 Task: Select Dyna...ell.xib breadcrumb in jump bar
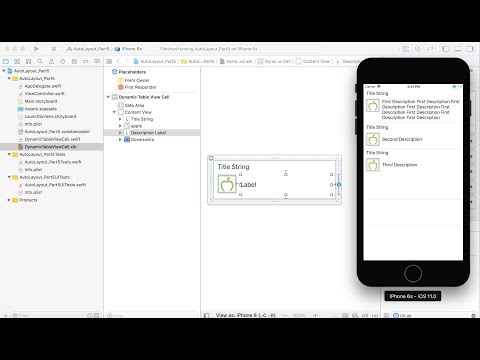(236, 61)
